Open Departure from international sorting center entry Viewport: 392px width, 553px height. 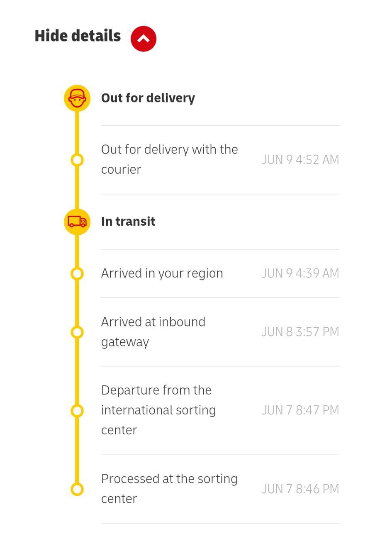coord(220,410)
